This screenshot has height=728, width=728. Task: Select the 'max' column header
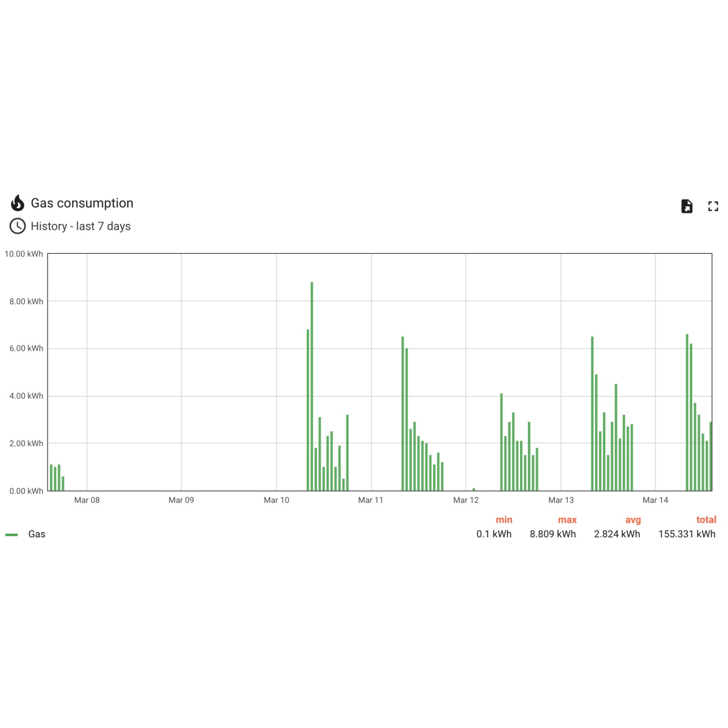(567, 520)
